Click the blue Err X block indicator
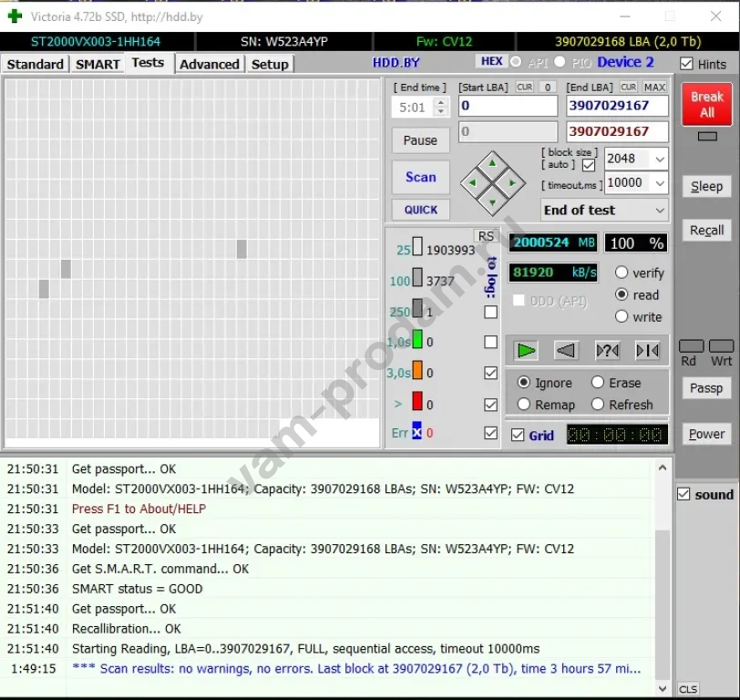 tap(416, 430)
